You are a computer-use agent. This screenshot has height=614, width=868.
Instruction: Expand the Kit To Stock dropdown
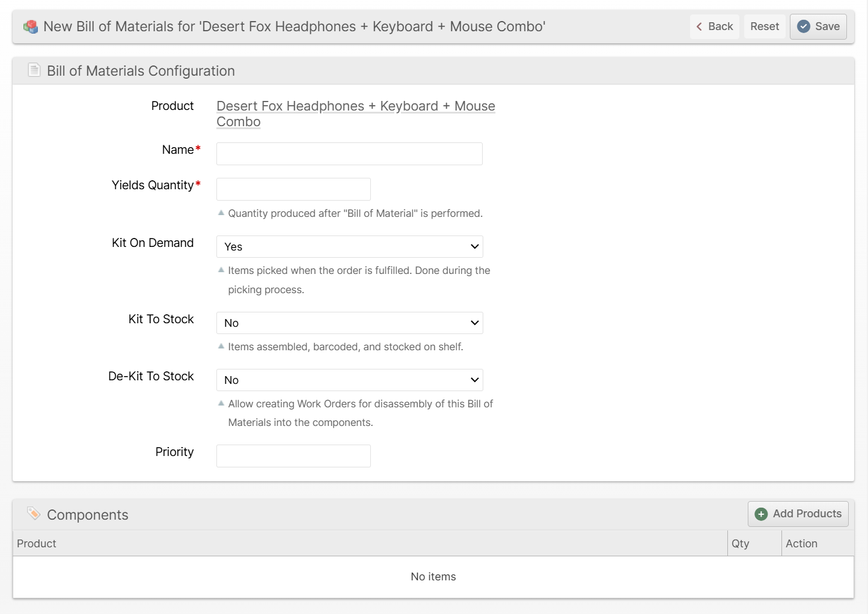(x=349, y=323)
